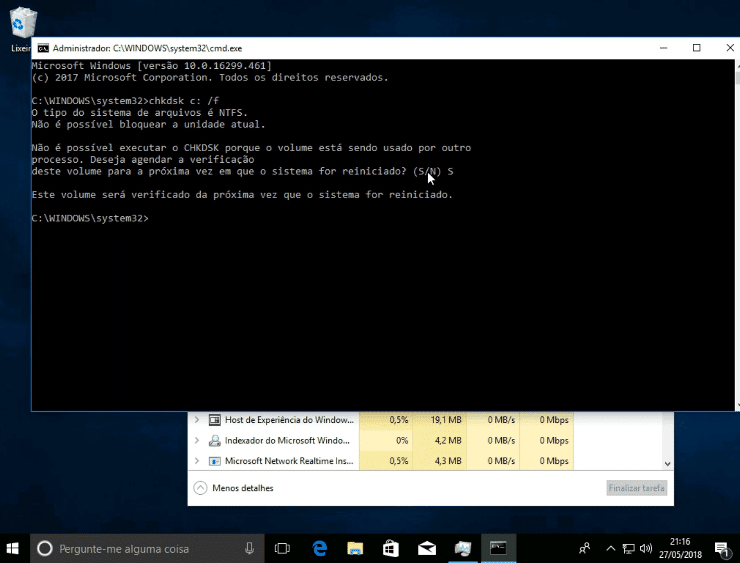Click Task Manager scrollbar down arrow
The width and height of the screenshot is (740, 563).
(667, 464)
